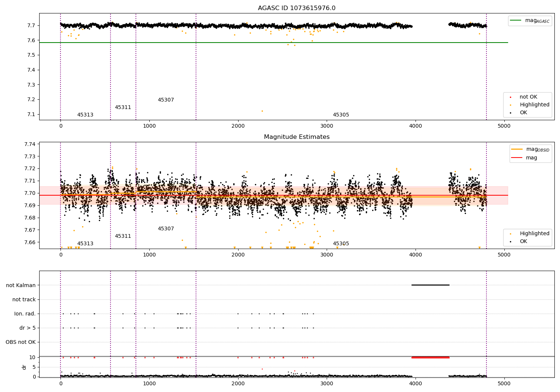560x392 pixels.
Task: Click "Highlighted" in the middle plot legend
Action: point(530,234)
